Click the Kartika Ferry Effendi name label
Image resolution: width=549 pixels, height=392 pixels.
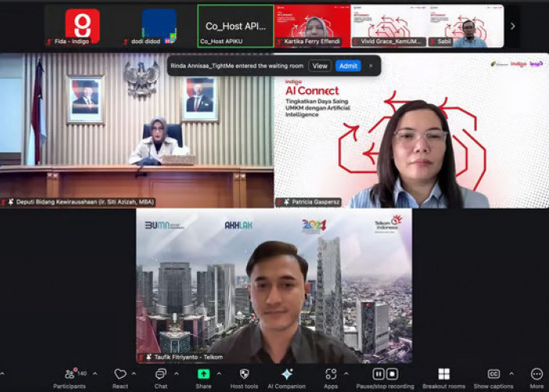[312, 42]
